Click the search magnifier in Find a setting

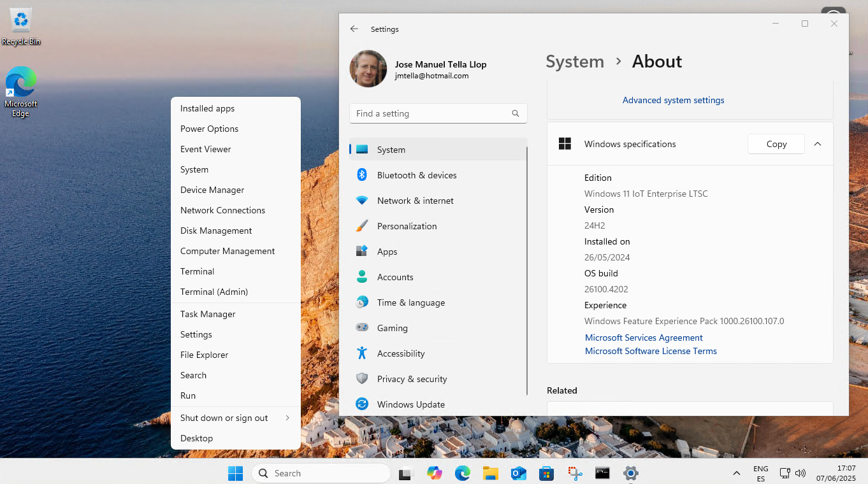pyautogui.click(x=516, y=113)
